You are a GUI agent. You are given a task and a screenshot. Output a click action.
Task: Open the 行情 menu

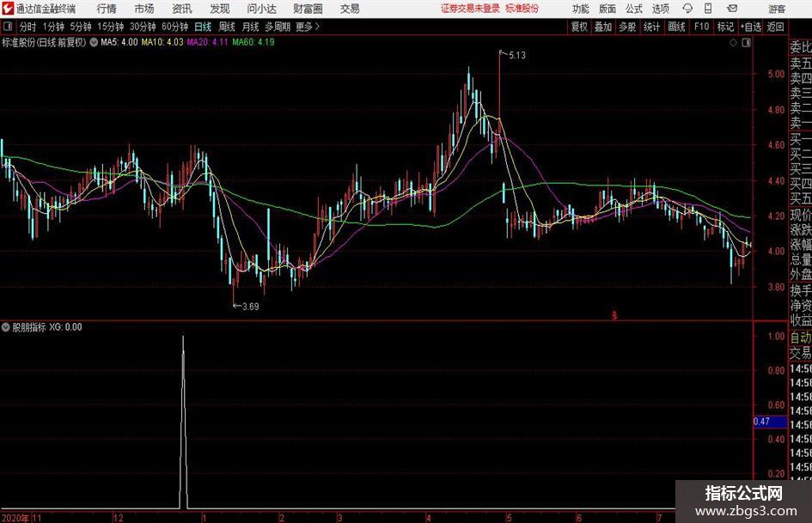107,9
